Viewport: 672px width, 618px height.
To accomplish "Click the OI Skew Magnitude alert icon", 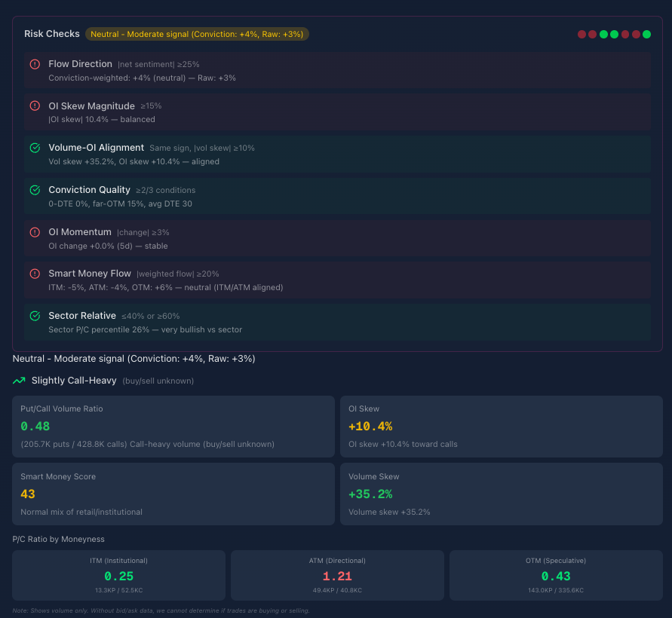I will click(x=35, y=106).
